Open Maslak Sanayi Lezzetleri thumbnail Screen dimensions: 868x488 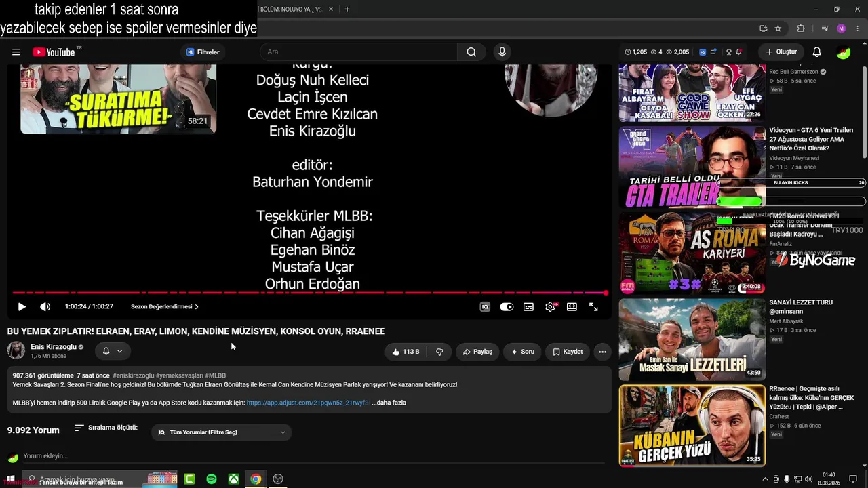[x=692, y=340]
